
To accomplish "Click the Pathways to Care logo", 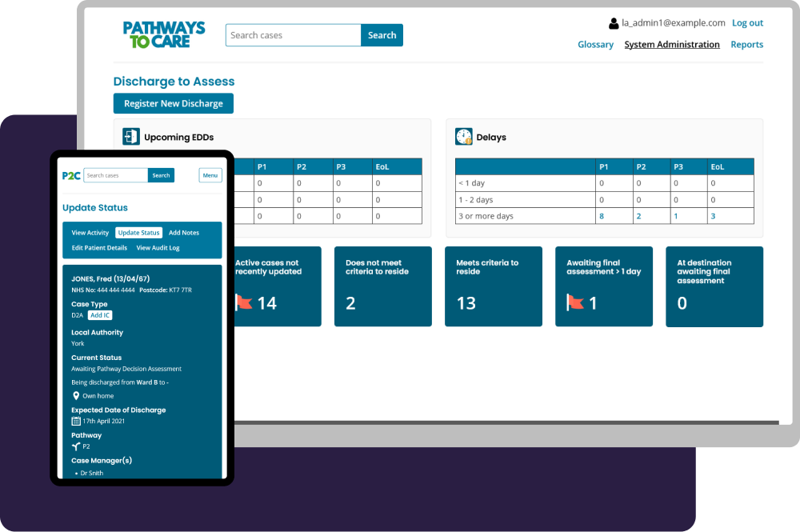I will pyautogui.click(x=164, y=34).
